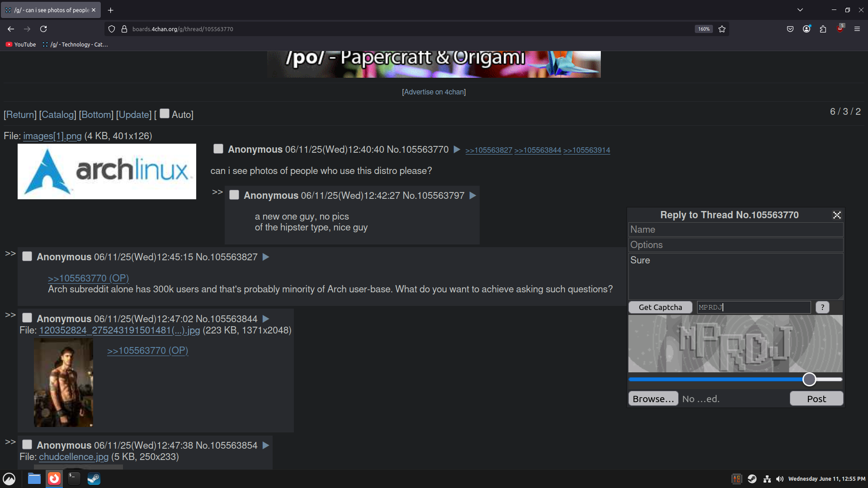Viewport: 868px width, 488px height.
Task: Click the Get Captcha button
Action: tap(660, 307)
